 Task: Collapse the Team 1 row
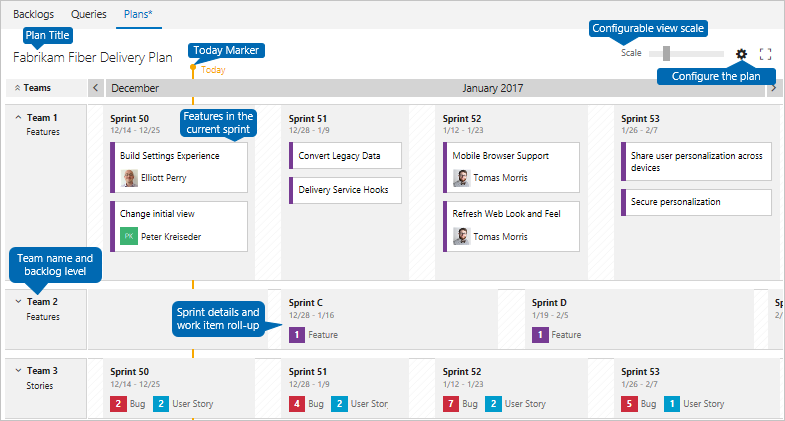pos(18,117)
